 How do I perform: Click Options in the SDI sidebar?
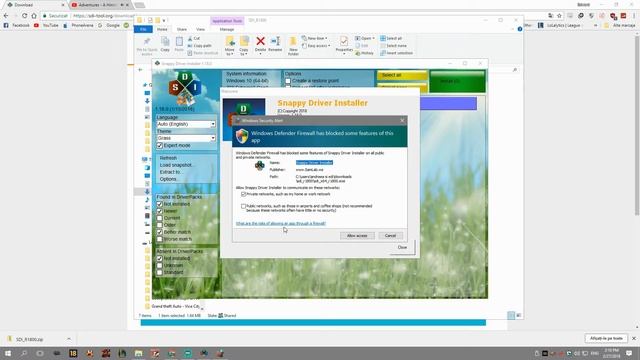point(168,179)
